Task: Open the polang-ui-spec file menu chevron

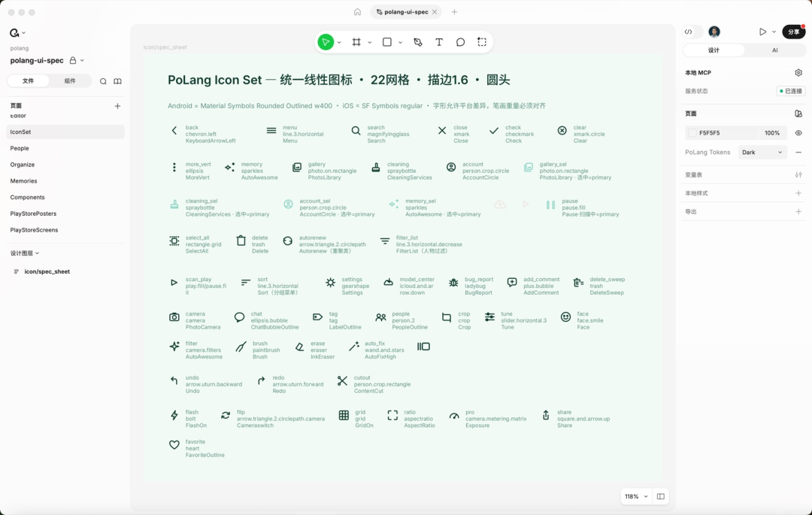Action: point(83,61)
